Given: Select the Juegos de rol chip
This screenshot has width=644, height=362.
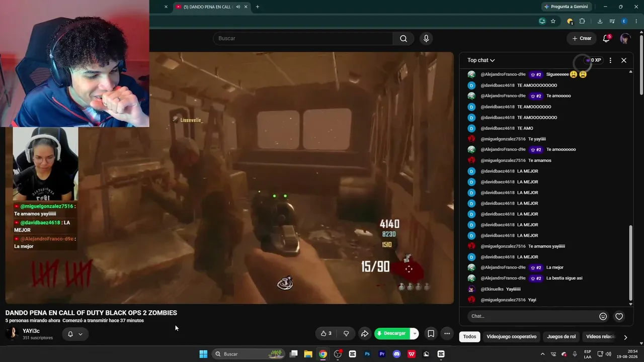Looking at the screenshot, I should click(x=561, y=337).
